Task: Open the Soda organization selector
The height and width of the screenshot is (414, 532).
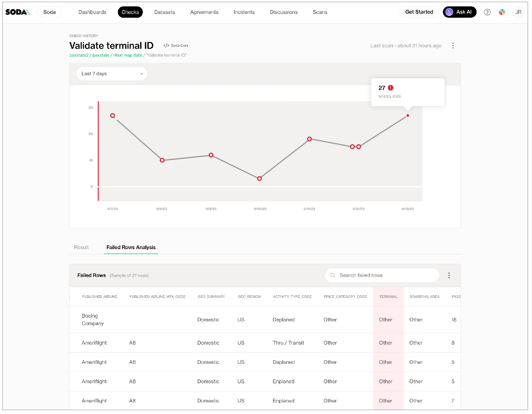Action: tap(49, 12)
